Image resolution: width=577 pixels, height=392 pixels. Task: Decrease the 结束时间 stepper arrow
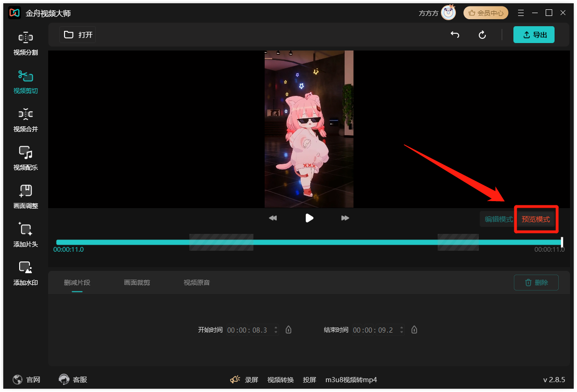(402, 332)
